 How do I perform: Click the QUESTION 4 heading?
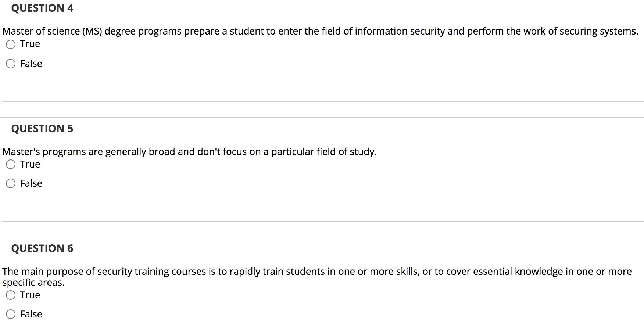[42, 8]
